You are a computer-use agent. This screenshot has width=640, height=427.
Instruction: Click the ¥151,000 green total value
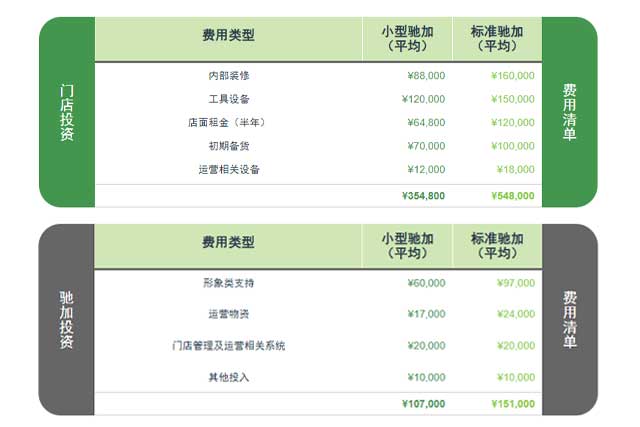pos(513,404)
